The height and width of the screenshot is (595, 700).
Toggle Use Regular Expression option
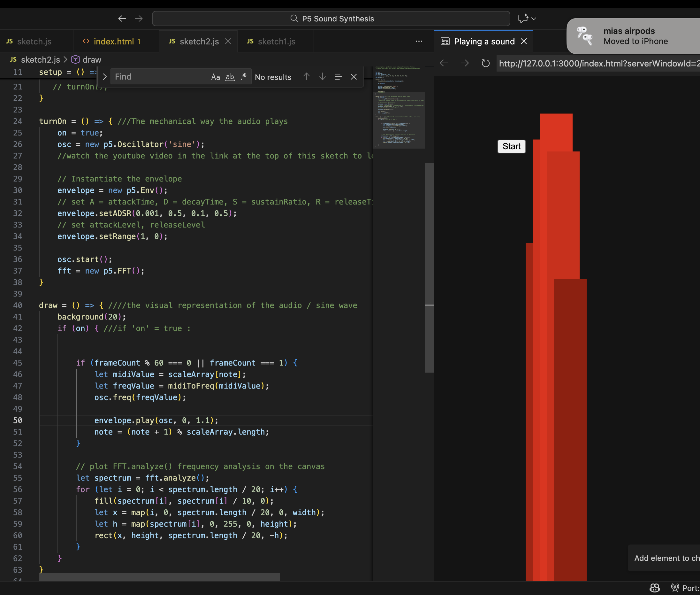coord(244,77)
